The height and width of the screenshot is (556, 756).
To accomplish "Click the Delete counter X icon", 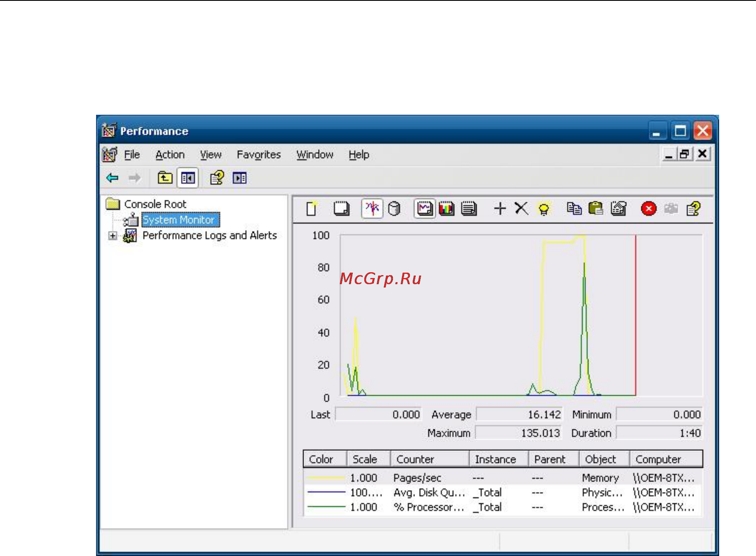I will [521, 208].
